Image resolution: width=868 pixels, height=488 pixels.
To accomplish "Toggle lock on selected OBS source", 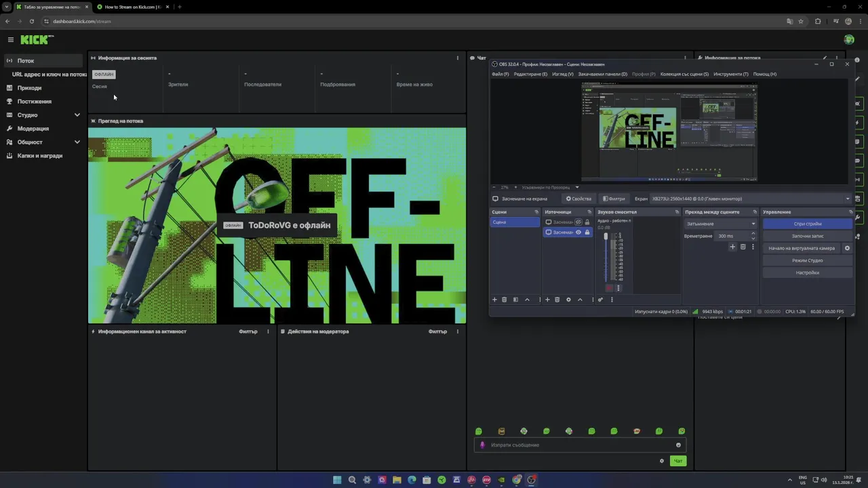I will tap(587, 232).
